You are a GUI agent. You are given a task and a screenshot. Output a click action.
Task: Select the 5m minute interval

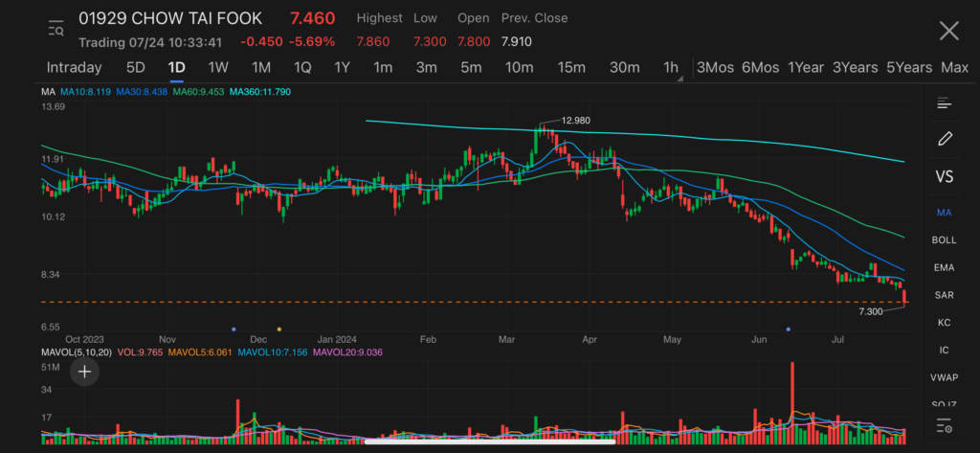click(x=471, y=68)
